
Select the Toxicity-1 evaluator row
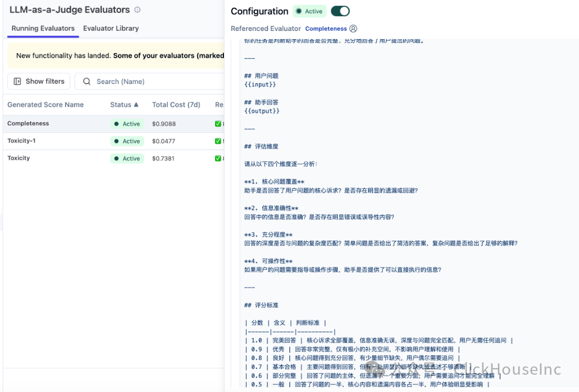[113, 141]
